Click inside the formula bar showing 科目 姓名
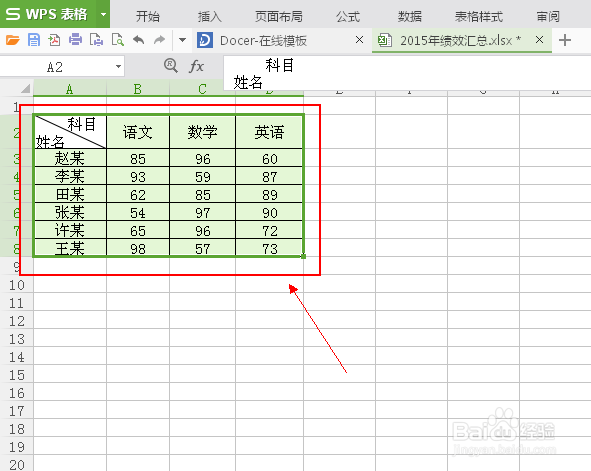This screenshot has width=591, height=471. pyautogui.click(x=407, y=73)
